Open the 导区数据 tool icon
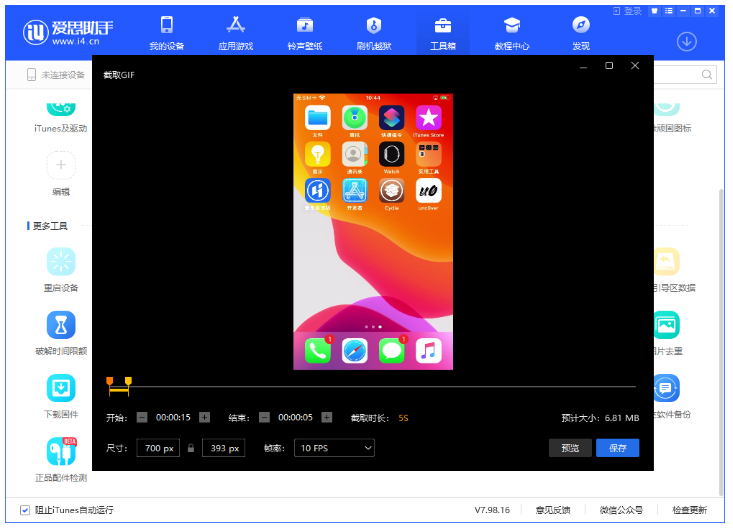The width and height of the screenshot is (733, 528). [x=667, y=261]
